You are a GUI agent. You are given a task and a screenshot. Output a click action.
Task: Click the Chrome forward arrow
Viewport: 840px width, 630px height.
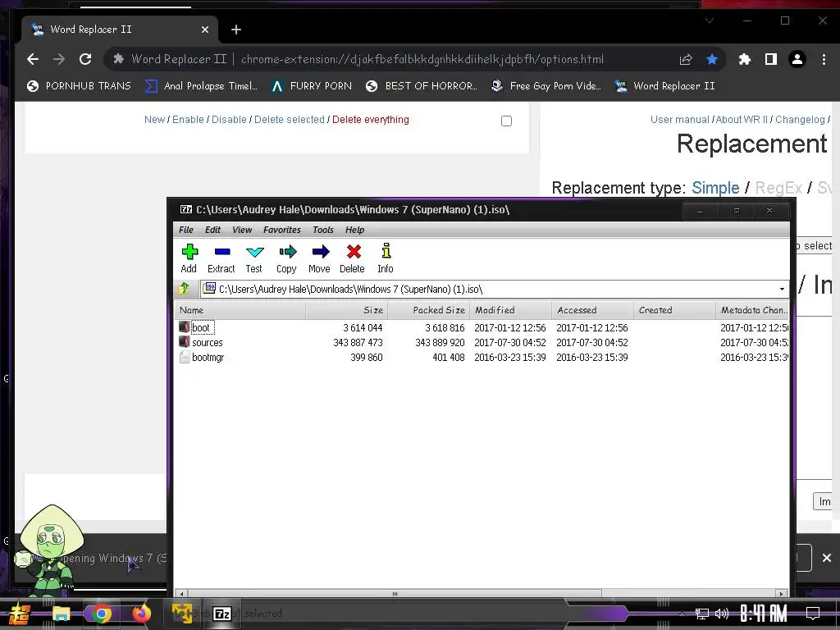pyautogui.click(x=59, y=59)
